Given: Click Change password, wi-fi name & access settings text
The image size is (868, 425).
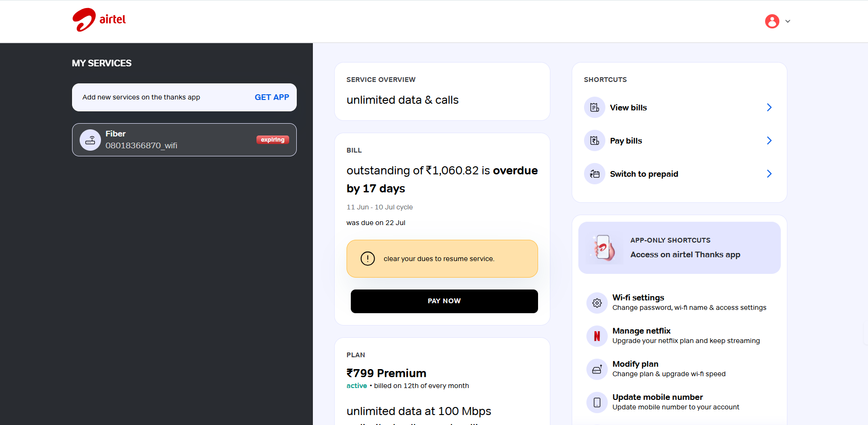Looking at the screenshot, I should 689,307.
